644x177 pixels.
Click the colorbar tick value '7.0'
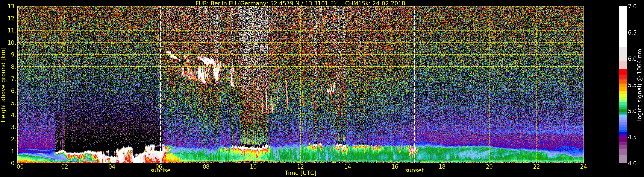coord(632,6)
